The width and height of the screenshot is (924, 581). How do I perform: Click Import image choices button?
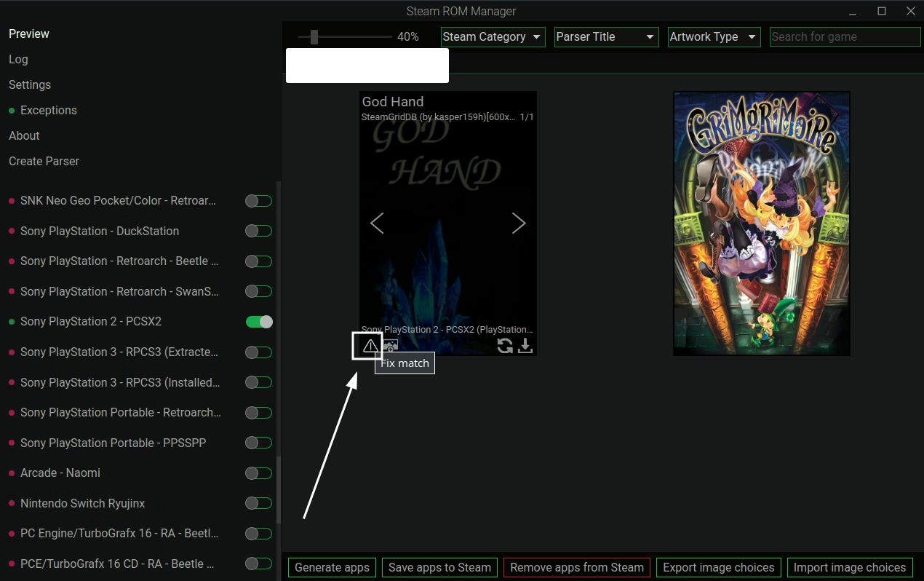click(x=850, y=567)
